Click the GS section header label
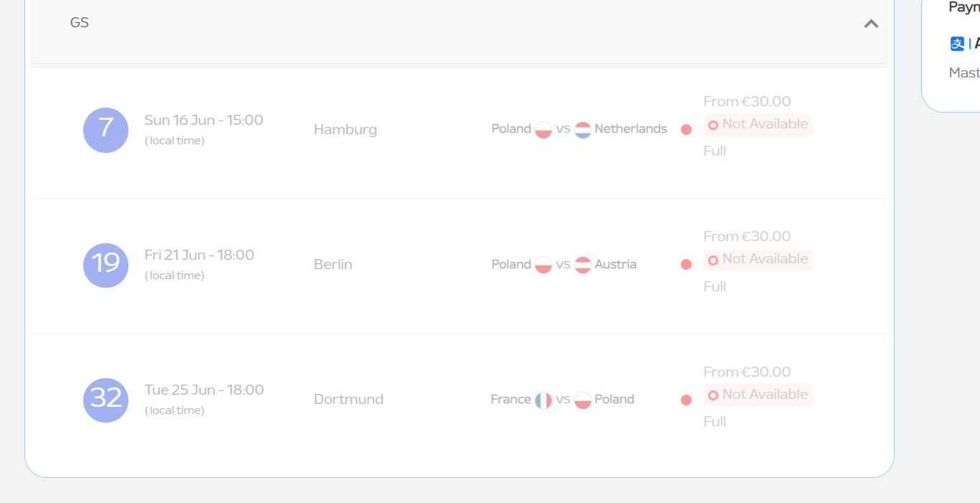This screenshot has height=503, width=980. 80,22
